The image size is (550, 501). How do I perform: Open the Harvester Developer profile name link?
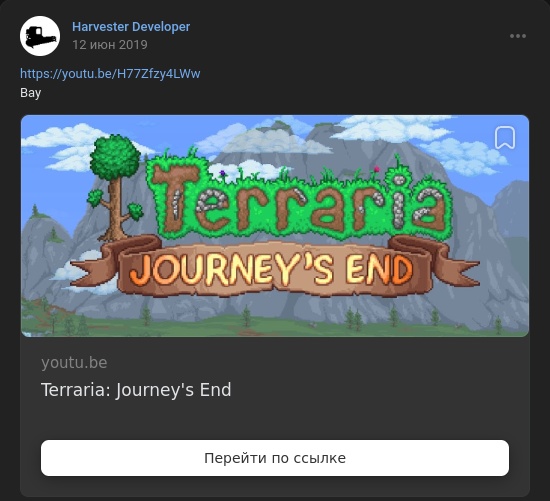[131, 27]
